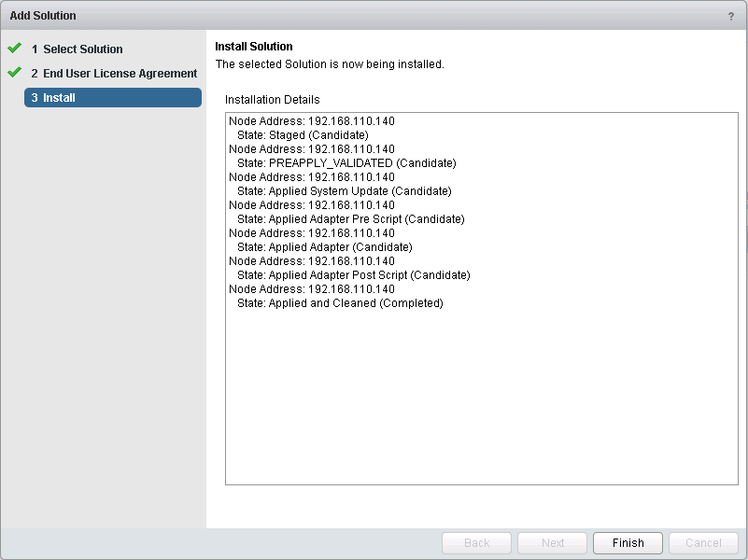Click the Applied Adapter Pre Script entry
The height and width of the screenshot is (560, 748).
[350, 219]
